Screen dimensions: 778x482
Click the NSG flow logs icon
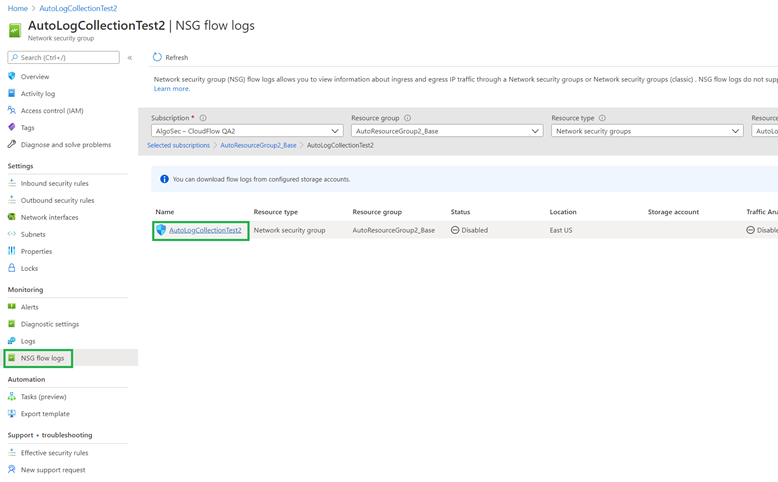click(x=12, y=357)
